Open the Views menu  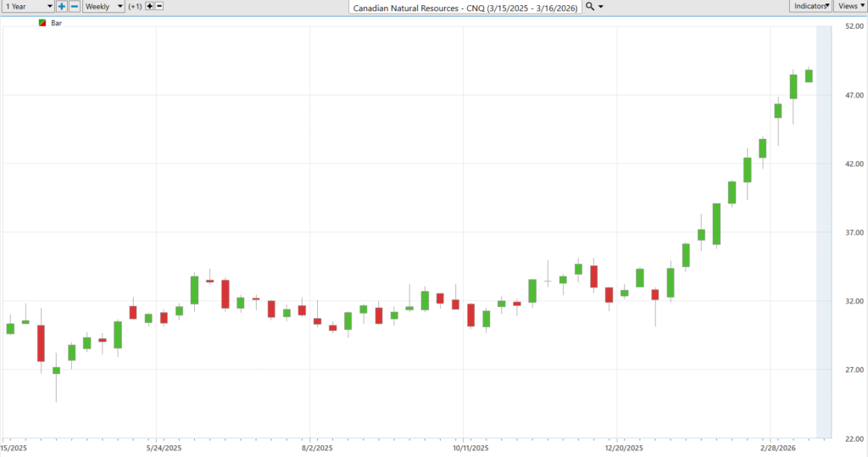pyautogui.click(x=849, y=6)
